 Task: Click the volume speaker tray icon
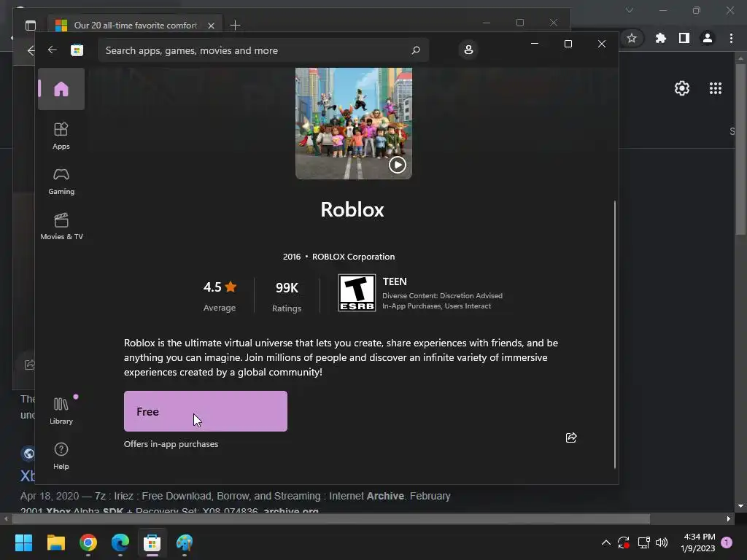(662, 542)
